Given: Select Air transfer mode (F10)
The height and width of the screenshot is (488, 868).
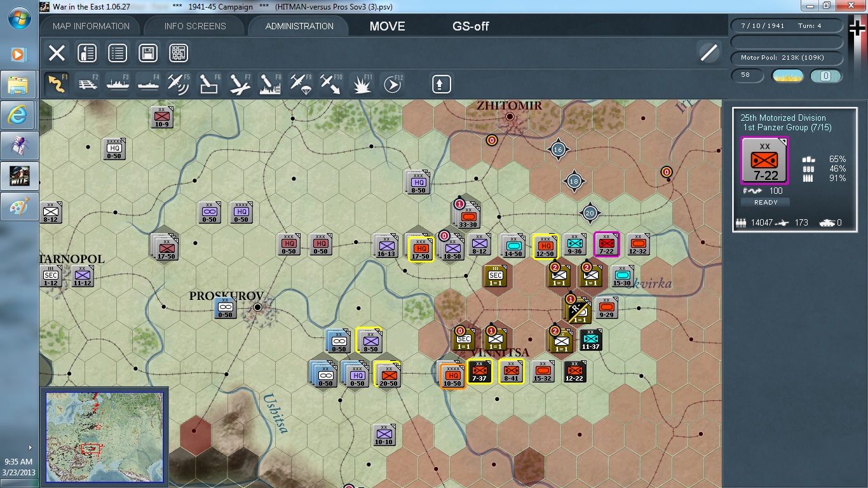Looking at the screenshot, I should coord(331,83).
